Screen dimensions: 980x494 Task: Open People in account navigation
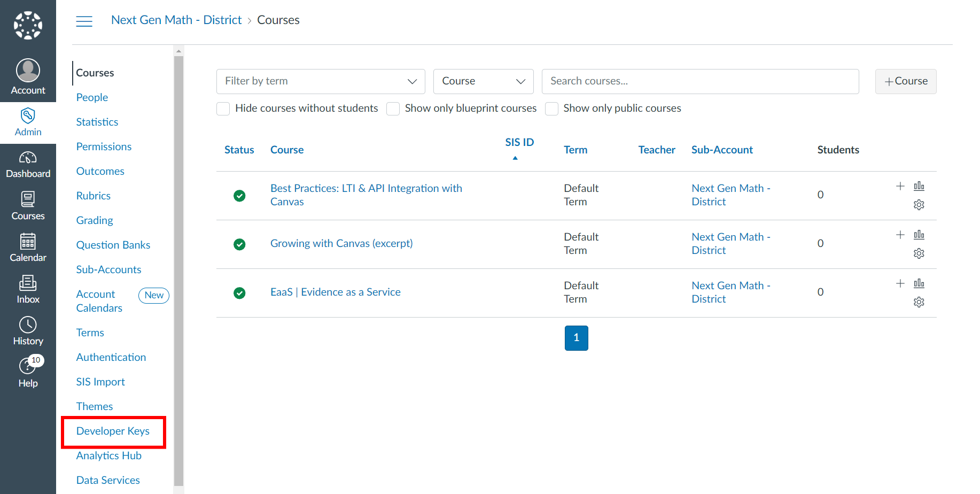(92, 97)
